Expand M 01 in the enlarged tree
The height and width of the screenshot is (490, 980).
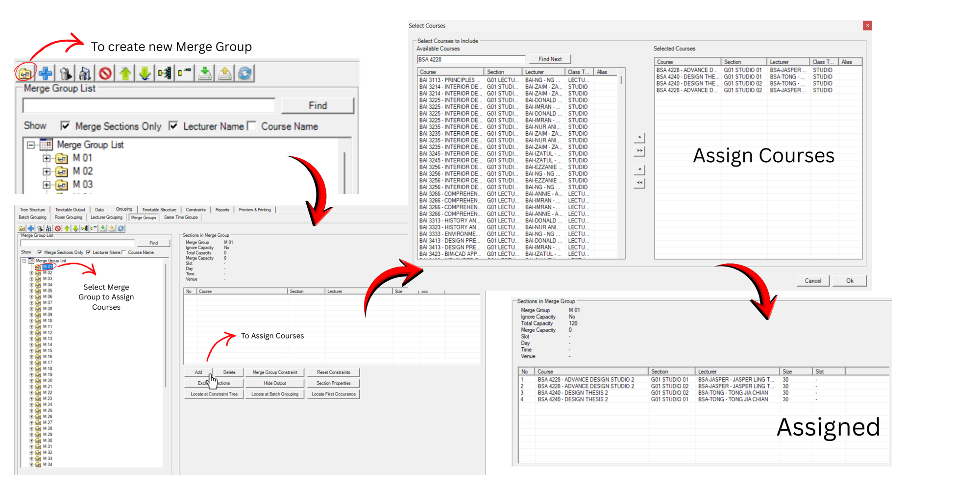point(47,158)
